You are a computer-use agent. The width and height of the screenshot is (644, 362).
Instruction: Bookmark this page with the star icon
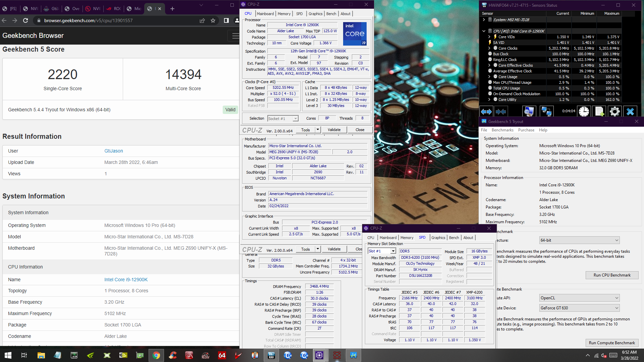point(213,20)
